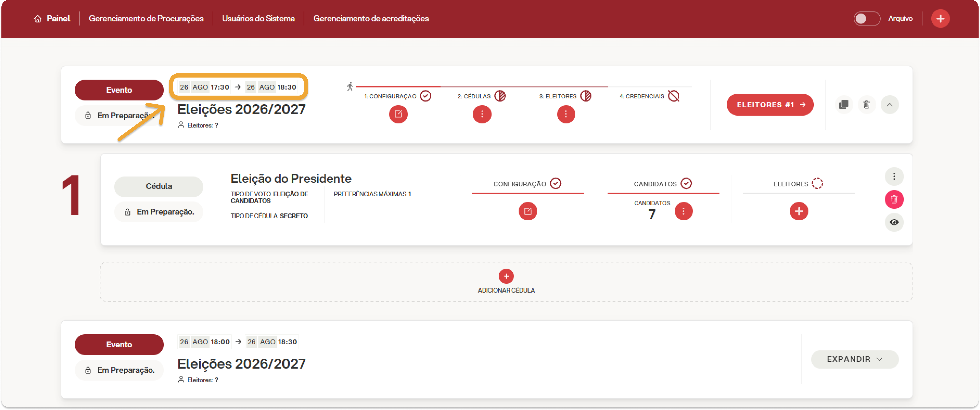The width and height of the screenshot is (980, 410).
Task: Collapse the first event card
Action: [x=890, y=104]
